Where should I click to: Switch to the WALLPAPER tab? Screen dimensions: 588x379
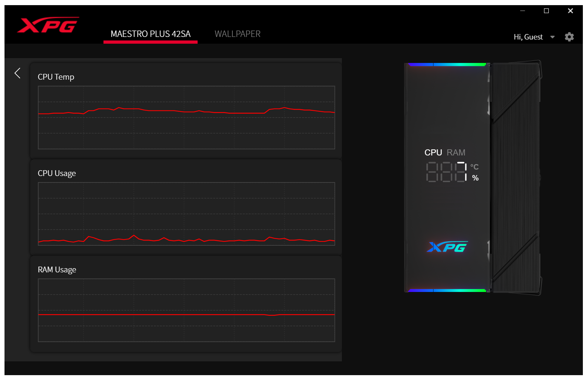click(237, 34)
